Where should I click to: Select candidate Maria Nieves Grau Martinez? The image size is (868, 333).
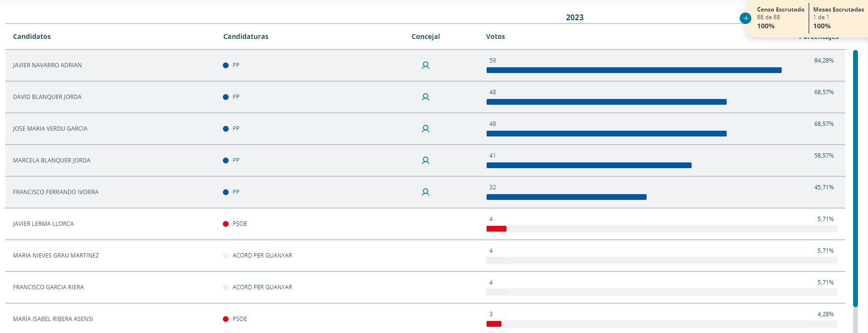pyautogui.click(x=56, y=256)
